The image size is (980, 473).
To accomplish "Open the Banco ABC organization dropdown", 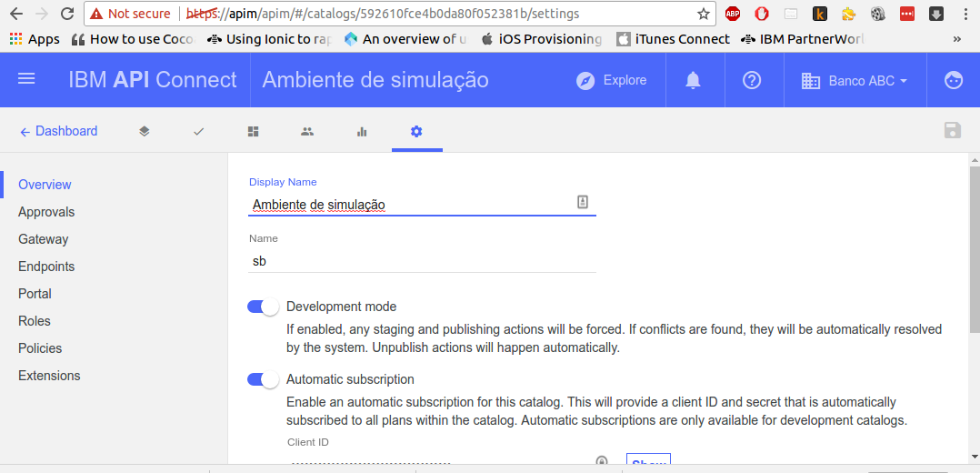I will [855, 81].
